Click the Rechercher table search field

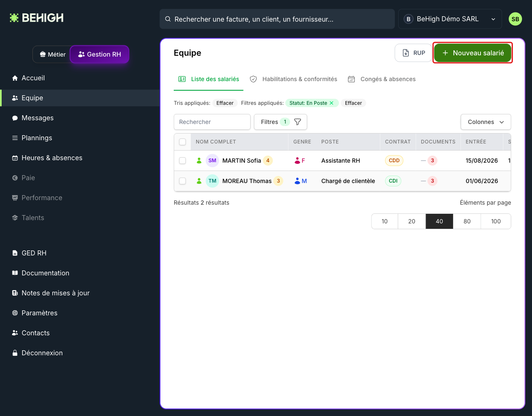(x=212, y=122)
